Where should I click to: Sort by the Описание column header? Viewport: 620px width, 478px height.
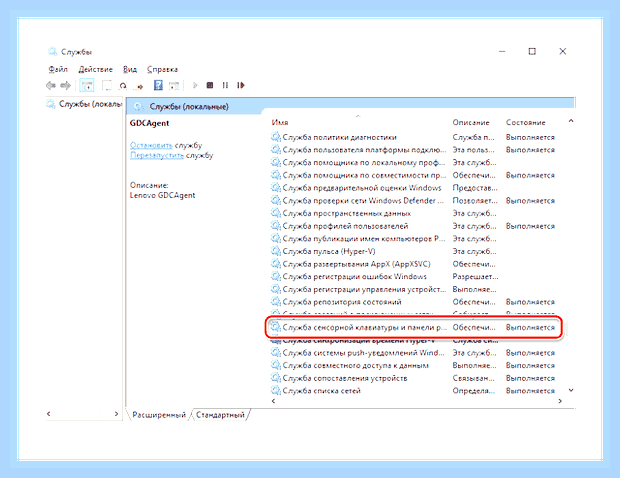tap(471, 123)
